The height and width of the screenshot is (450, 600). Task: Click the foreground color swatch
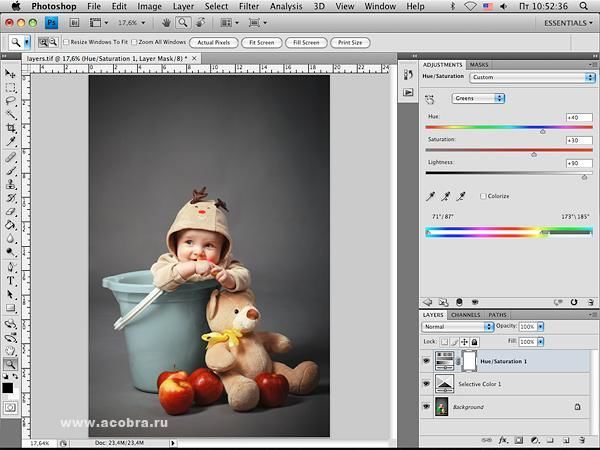[8, 387]
